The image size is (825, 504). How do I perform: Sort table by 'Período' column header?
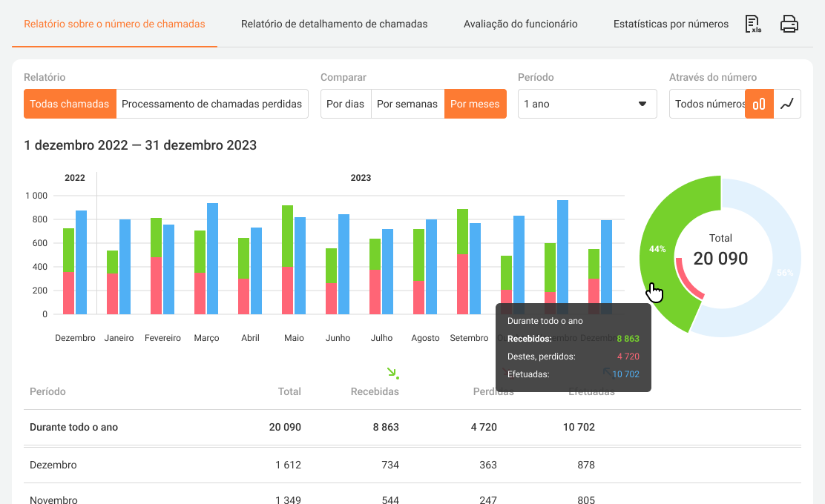47,391
